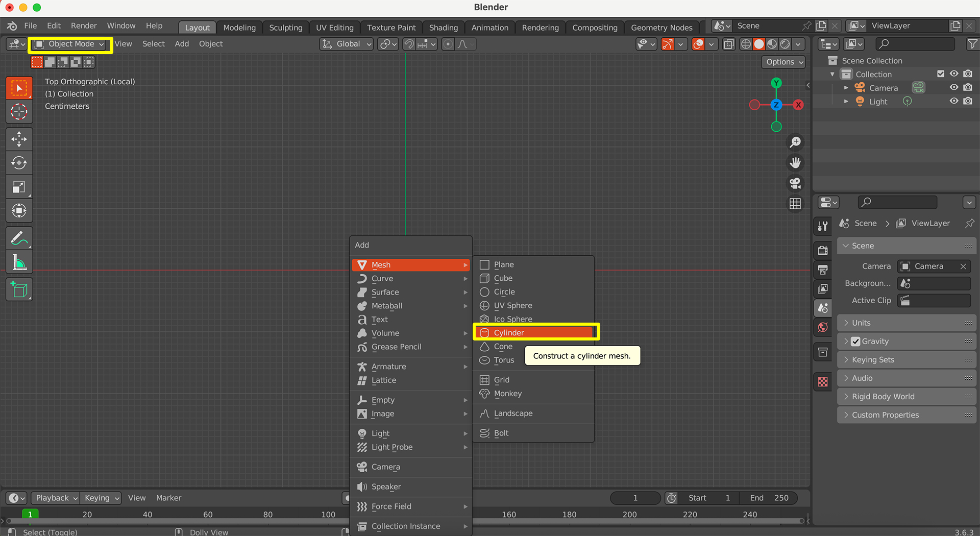This screenshot has height=536, width=980.
Task: Disable Light in renders
Action: pyautogui.click(x=968, y=101)
